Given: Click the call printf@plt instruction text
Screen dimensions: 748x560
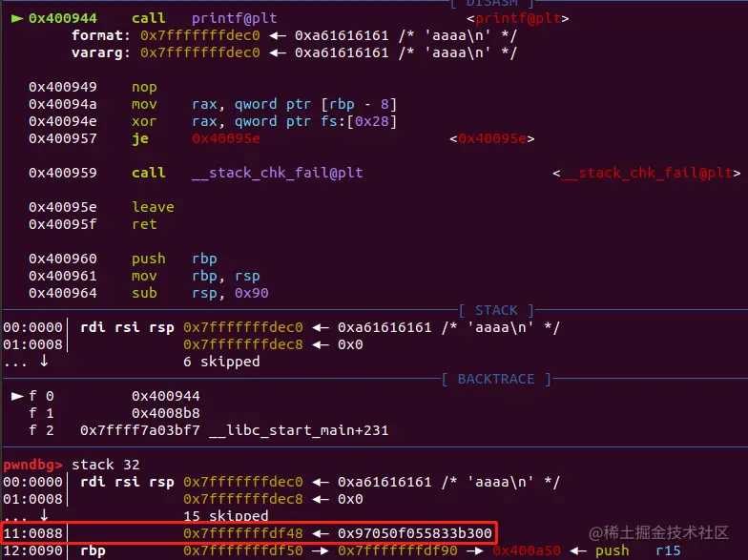Looking at the screenshot, I should tap(204, 18).
